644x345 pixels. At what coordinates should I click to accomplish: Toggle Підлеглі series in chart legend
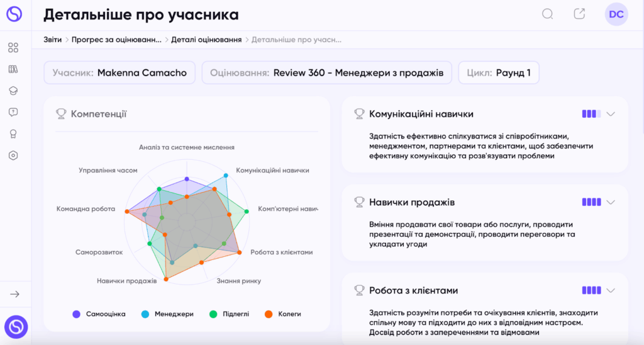[229, 314]
